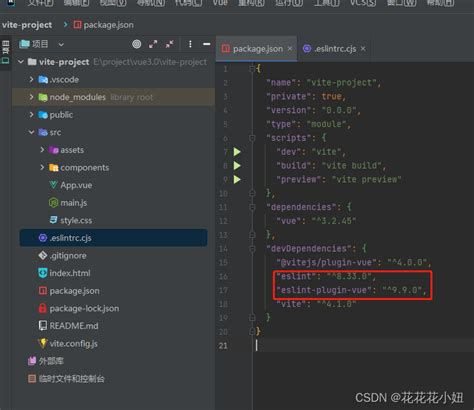The height and width of the screenshot is (410, 474).
Task: Close the package.json editor tab
Action: [290, 49]
